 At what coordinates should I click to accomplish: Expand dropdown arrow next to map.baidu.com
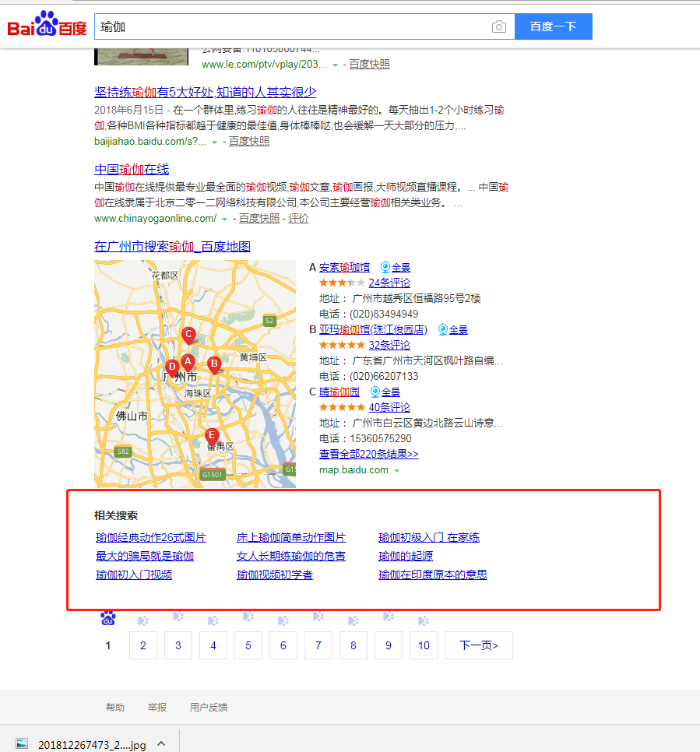coord(396,470)
